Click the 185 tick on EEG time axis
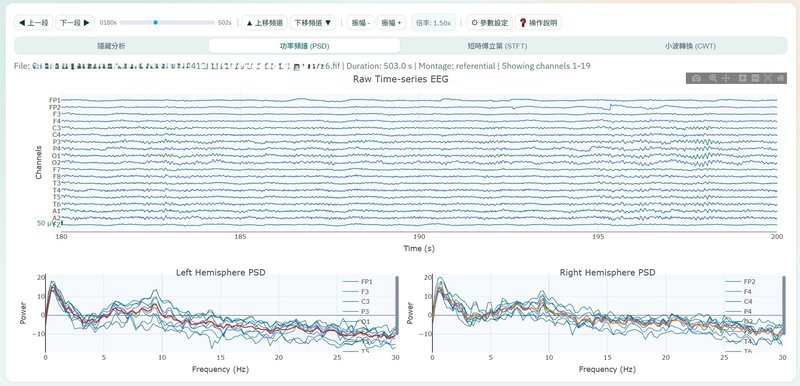Screen dimensions: 800x386 (x=240, y=237)
